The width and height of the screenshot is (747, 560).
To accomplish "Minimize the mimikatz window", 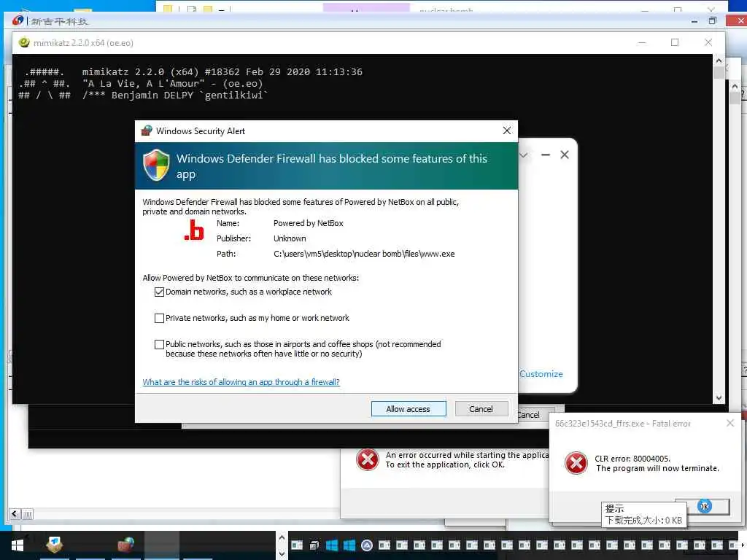I will pyautogui.click(x=642, y=42).
